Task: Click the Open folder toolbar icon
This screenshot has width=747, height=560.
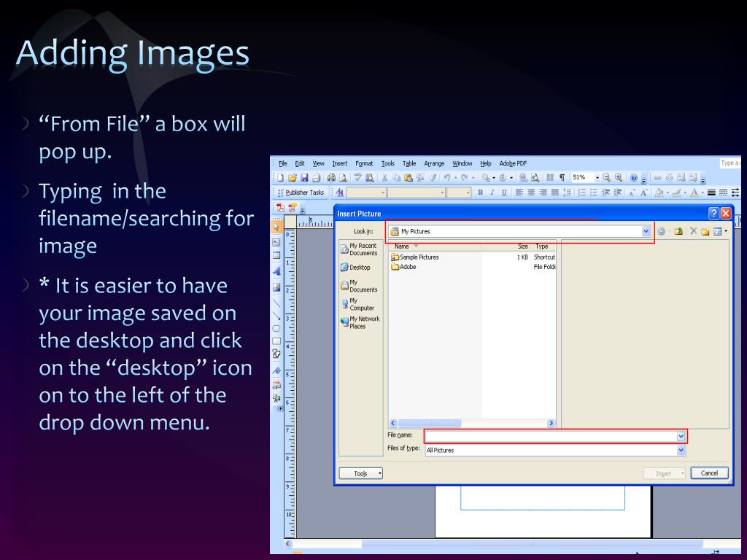Action: [x=292, y=178]
